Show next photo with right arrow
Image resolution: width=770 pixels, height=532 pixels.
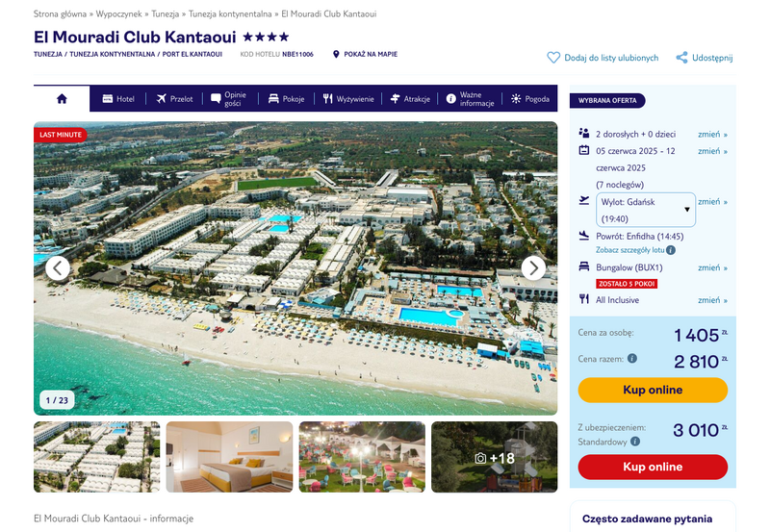(x=533, y=268)
